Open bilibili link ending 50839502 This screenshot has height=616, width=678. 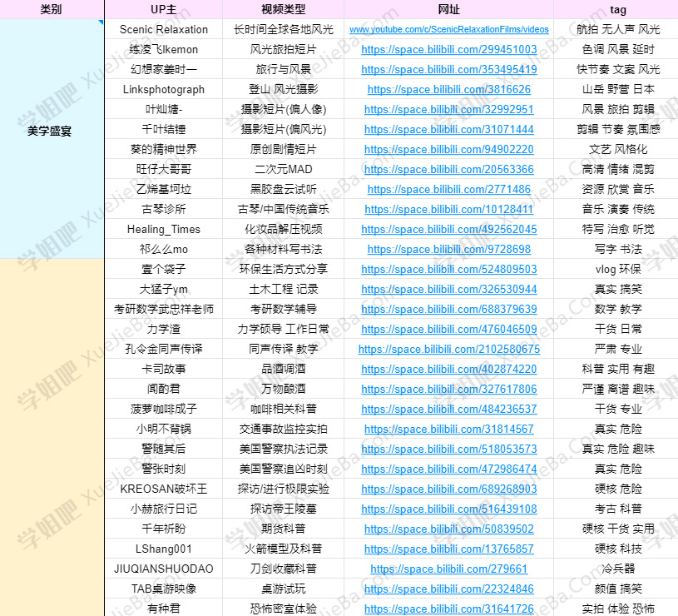coord(449,529)
